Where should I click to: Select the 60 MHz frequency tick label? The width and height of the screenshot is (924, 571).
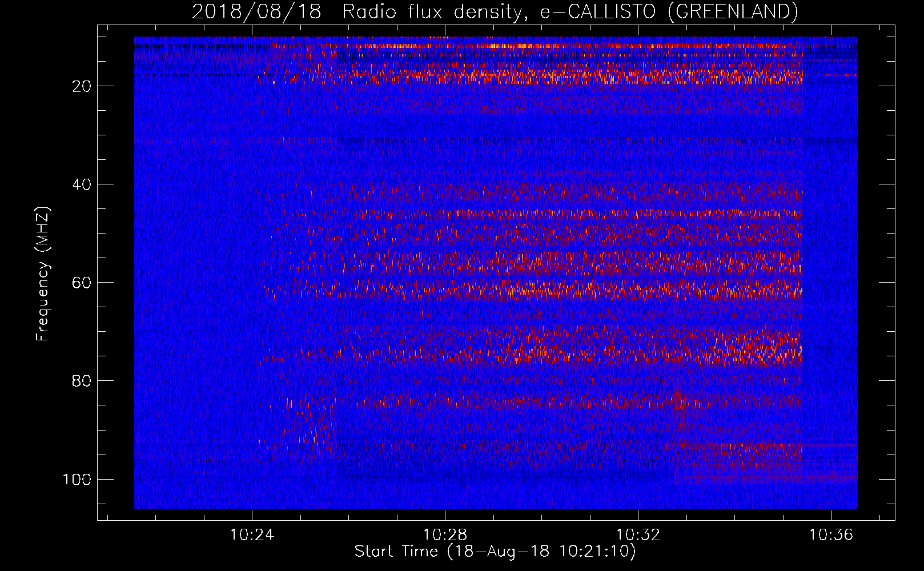coord(82,283)
